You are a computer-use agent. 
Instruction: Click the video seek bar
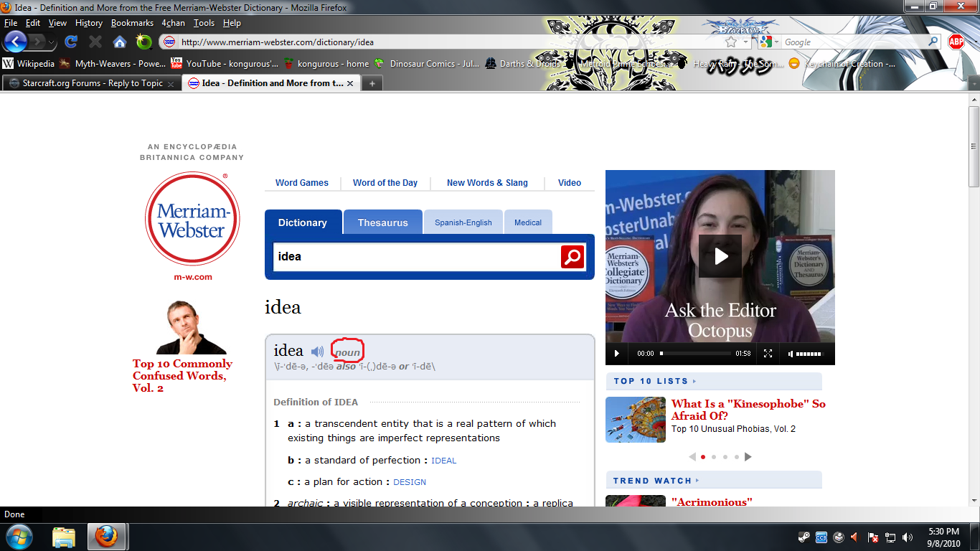click(x=695, y=353)
